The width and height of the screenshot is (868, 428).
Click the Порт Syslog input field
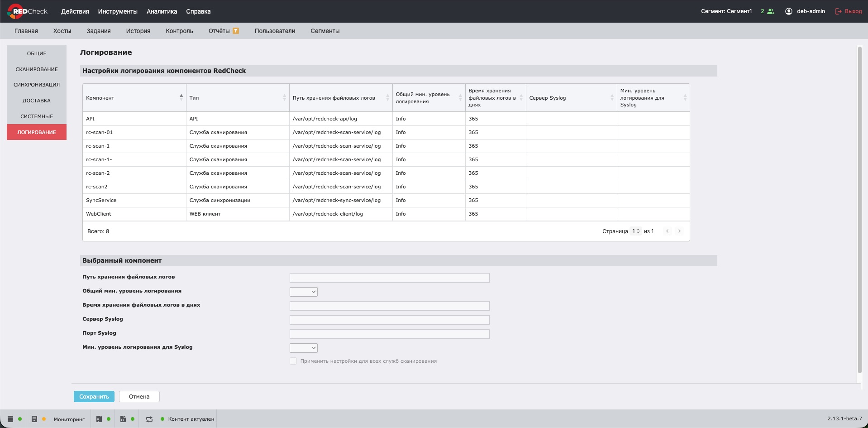(x=390, y=334)
